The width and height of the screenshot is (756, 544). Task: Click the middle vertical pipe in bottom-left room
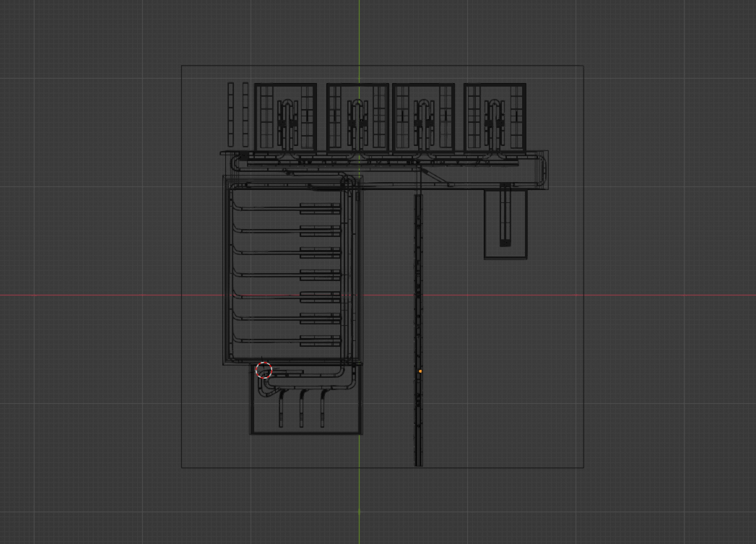[302, 410]
